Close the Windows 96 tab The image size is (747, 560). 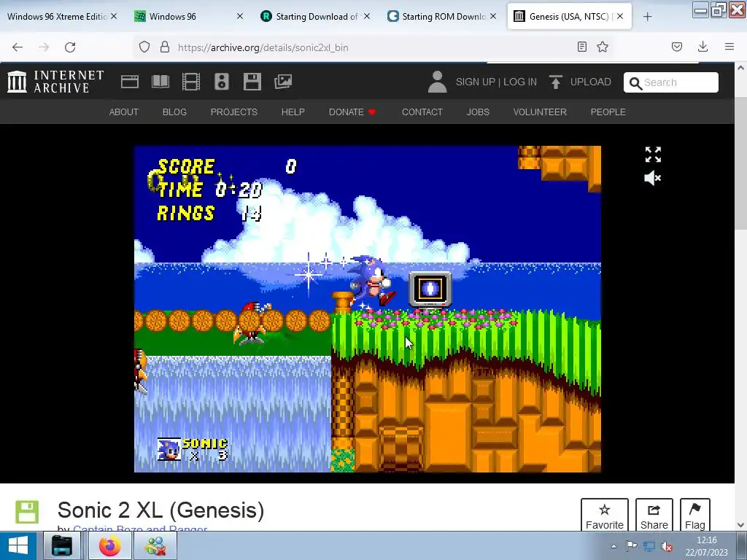click(x=240, y=17)
